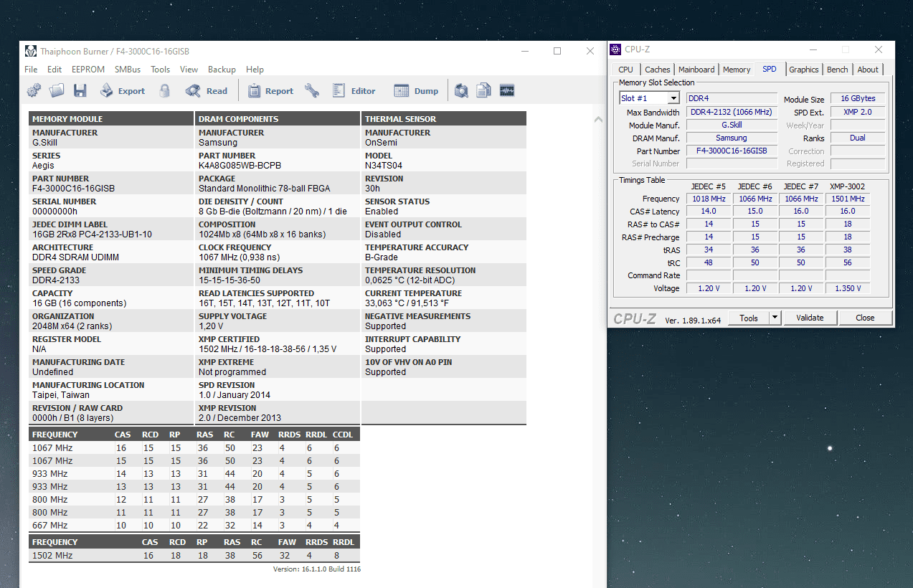Open the Tools menu in Thaiphoon Burner
913x588 pixels.
[x=161, y=70]
